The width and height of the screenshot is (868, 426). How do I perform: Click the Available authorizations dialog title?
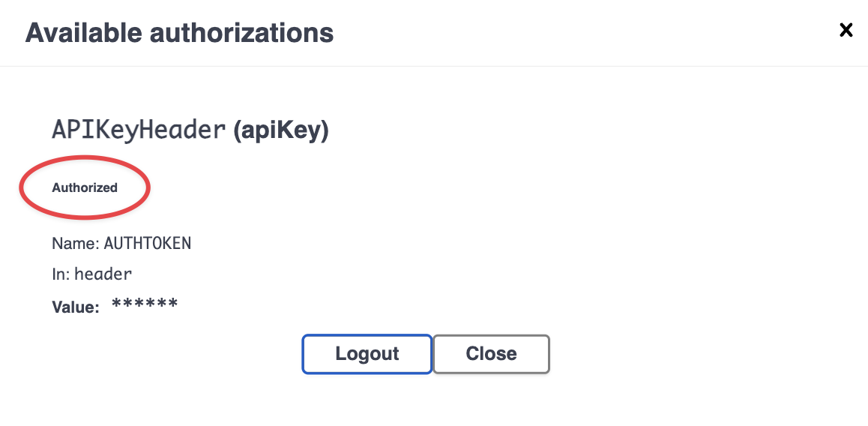[179, 33]
